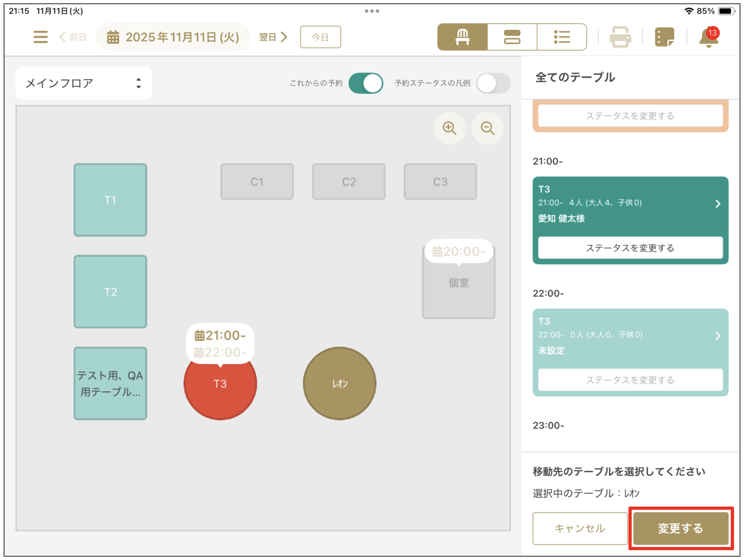The height and width of the screenshot is (560, 744).
Task: Open the date picker for 2025年11月11日
Action: (173, 37)
